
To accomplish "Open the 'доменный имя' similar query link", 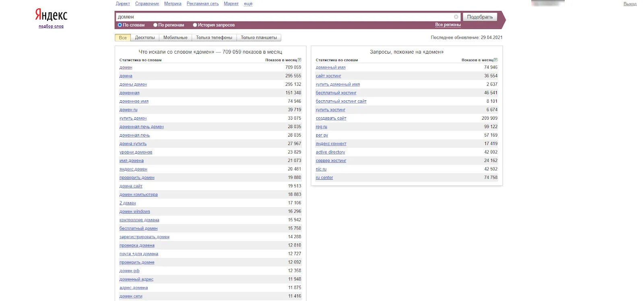I will point(330,68).
